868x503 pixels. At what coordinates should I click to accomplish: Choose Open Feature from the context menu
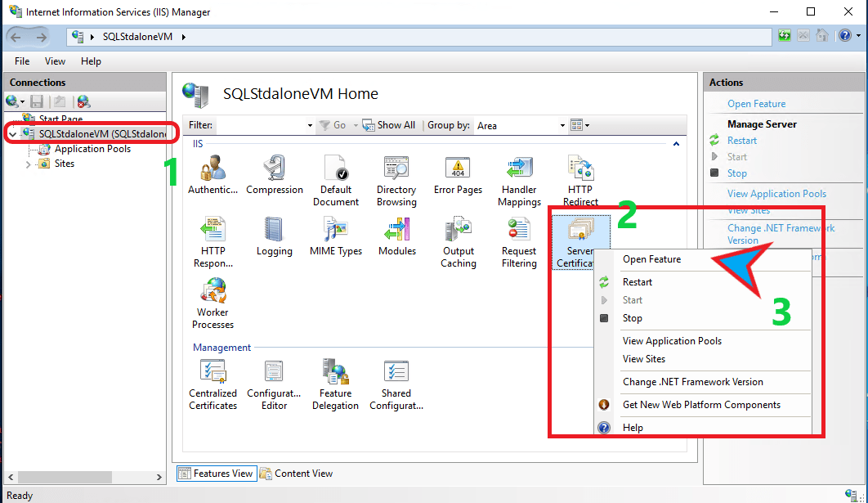(x=651, y=259)
